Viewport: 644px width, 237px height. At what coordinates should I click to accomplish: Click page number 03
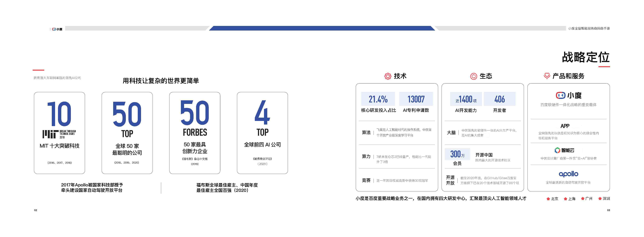tap(609, 210)
